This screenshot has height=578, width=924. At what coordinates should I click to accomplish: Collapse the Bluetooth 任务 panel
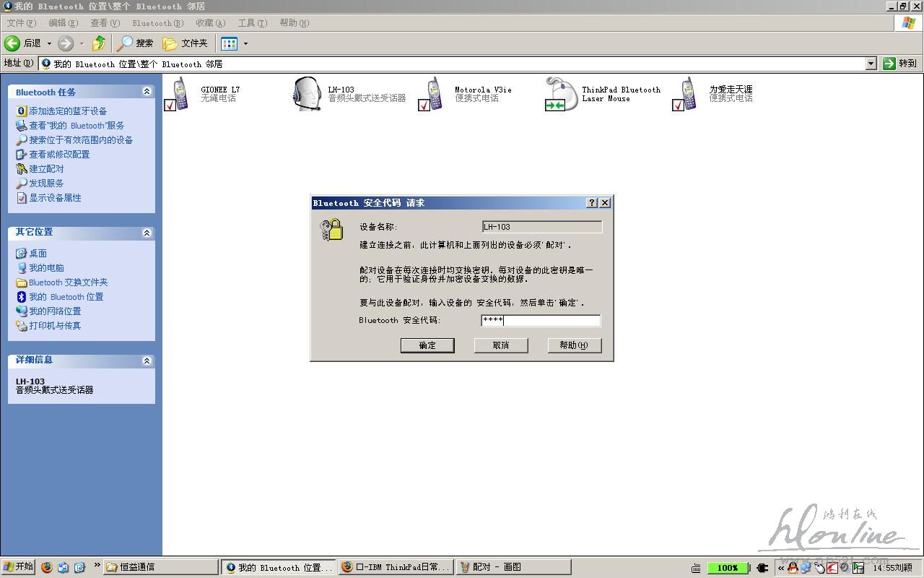pyautogui.click(x=147, y=92)
